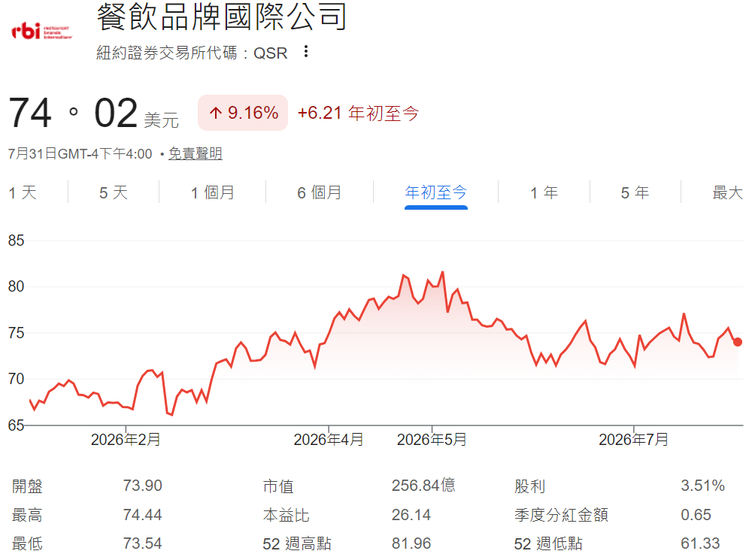Click the 70 y-axis label
This screenshot has width=749, height=560.
[x=16, y=379]
